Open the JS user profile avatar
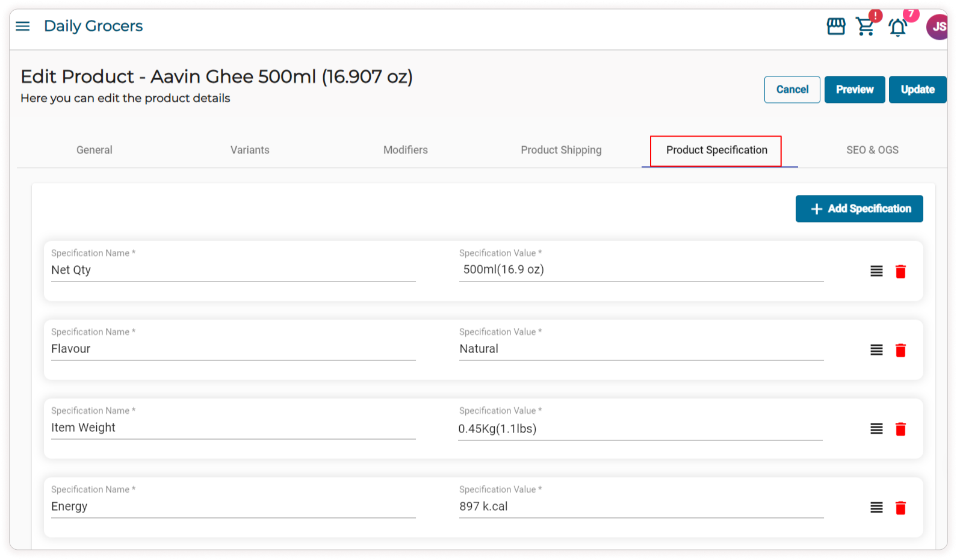Image resolution: width=957 pixels, height=560 pixels. (937, 27)
